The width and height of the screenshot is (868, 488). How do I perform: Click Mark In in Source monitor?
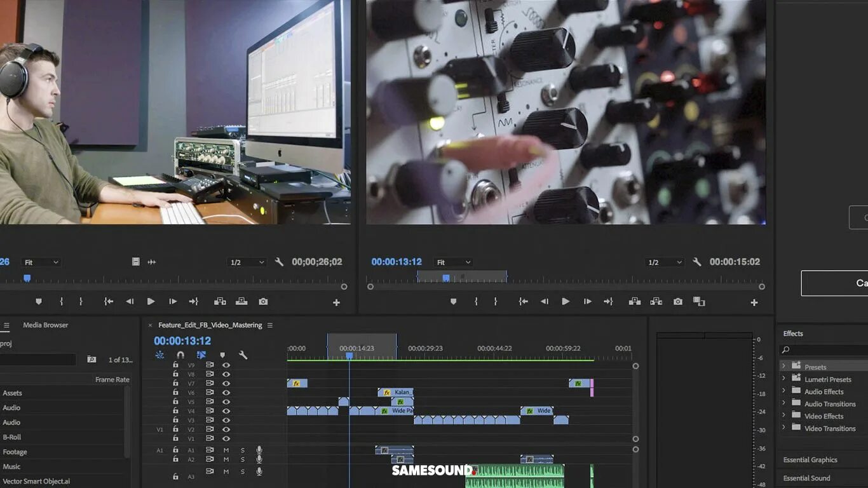click(62, 302)
